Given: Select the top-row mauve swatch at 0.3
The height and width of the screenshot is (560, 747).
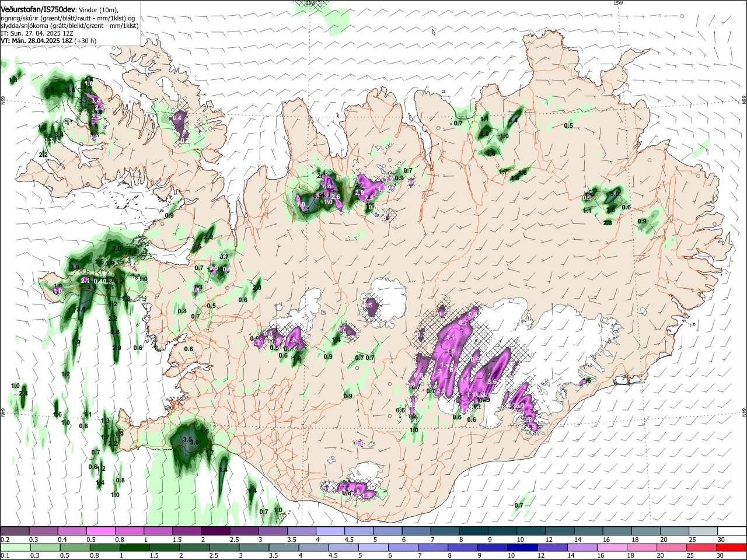Looking at the screenshot, I should (43, 531).
